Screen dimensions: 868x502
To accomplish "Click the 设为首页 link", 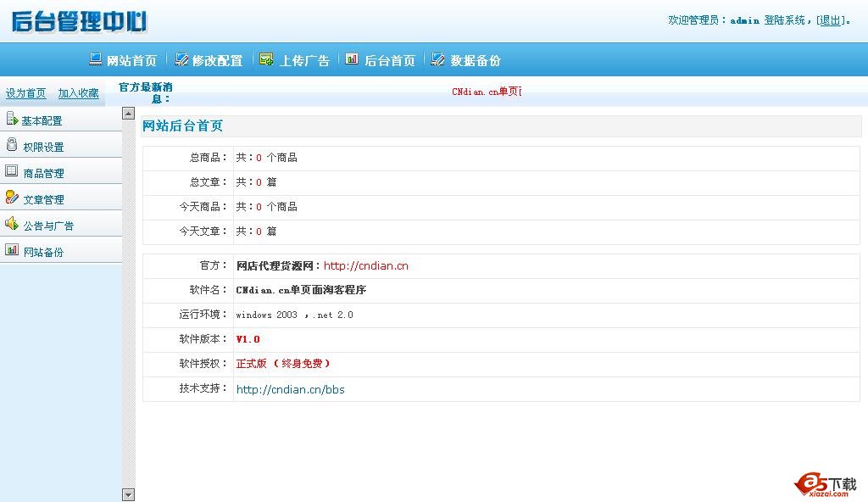I will (26, 93).
